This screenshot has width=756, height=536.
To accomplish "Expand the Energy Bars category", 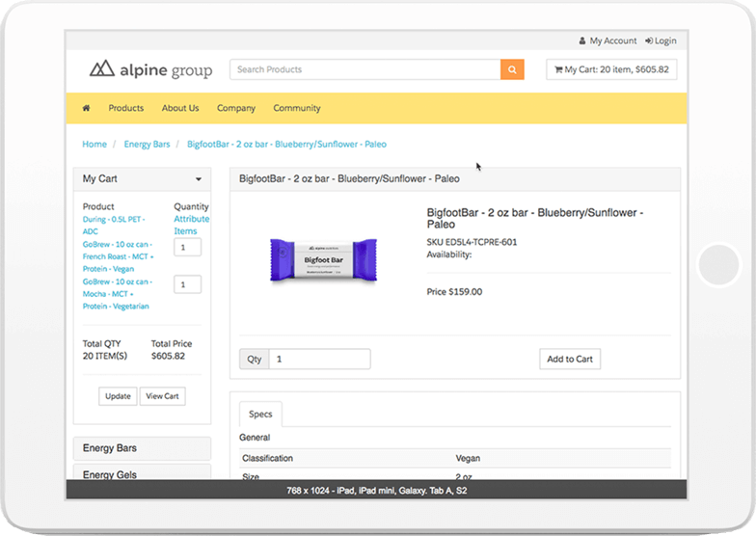I will tap(142, 448).
